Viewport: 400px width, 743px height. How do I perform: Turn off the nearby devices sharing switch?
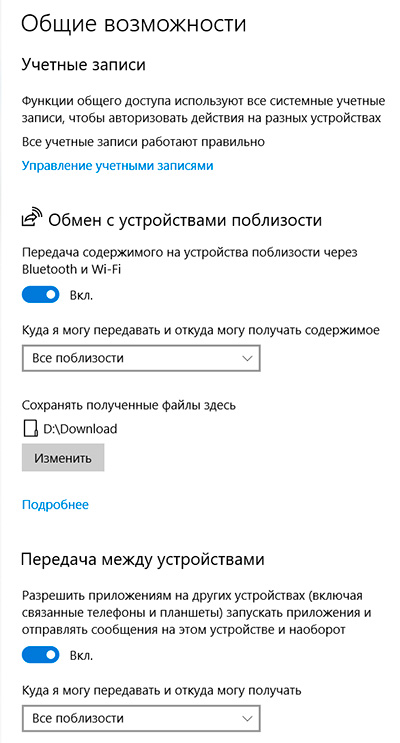pos(41,295)
